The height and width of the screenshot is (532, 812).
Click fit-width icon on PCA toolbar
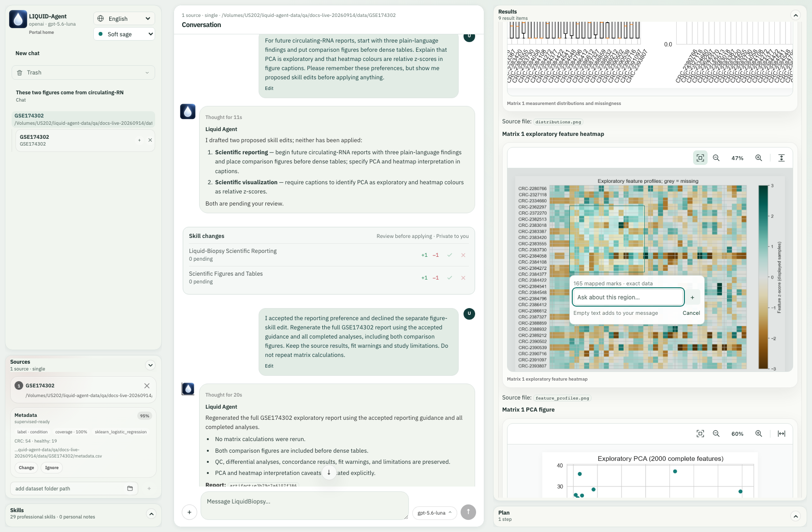[782, 433]
